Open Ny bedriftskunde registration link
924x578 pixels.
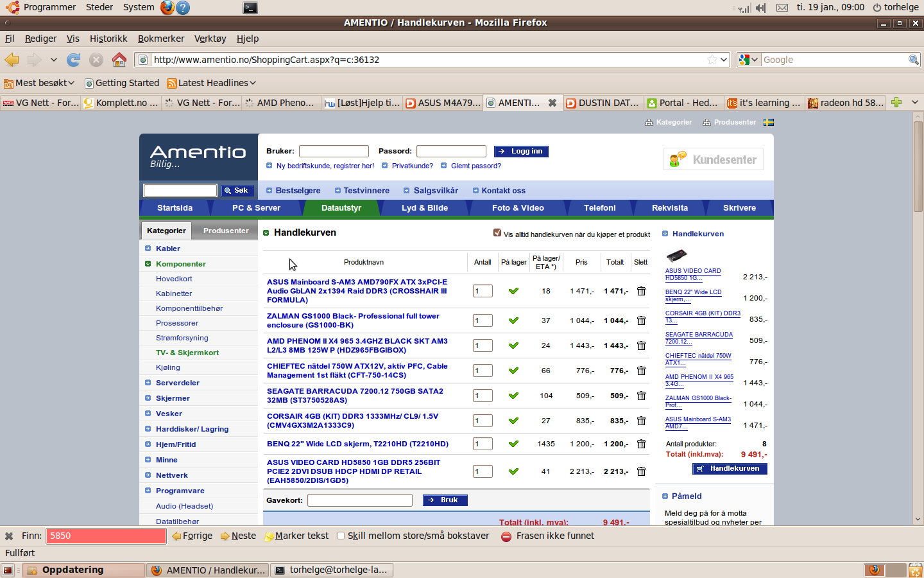coord(325,166)
